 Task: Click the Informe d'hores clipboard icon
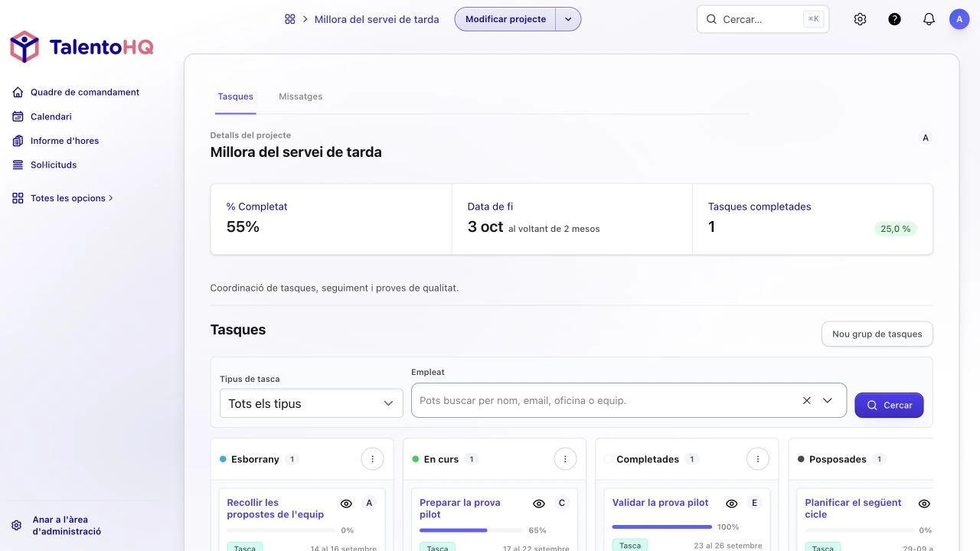tap(18, 141)
